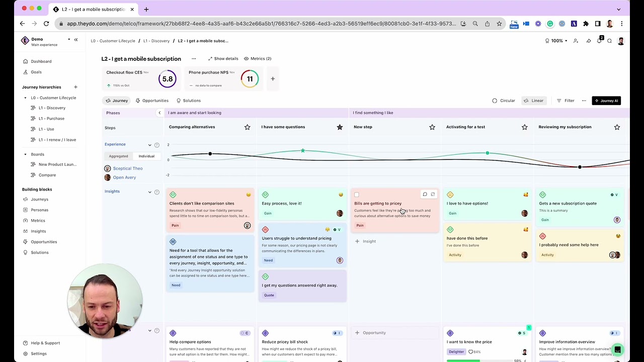Open the intercom chat bubble
Screen dimensions: 644x362
[617, 349]
